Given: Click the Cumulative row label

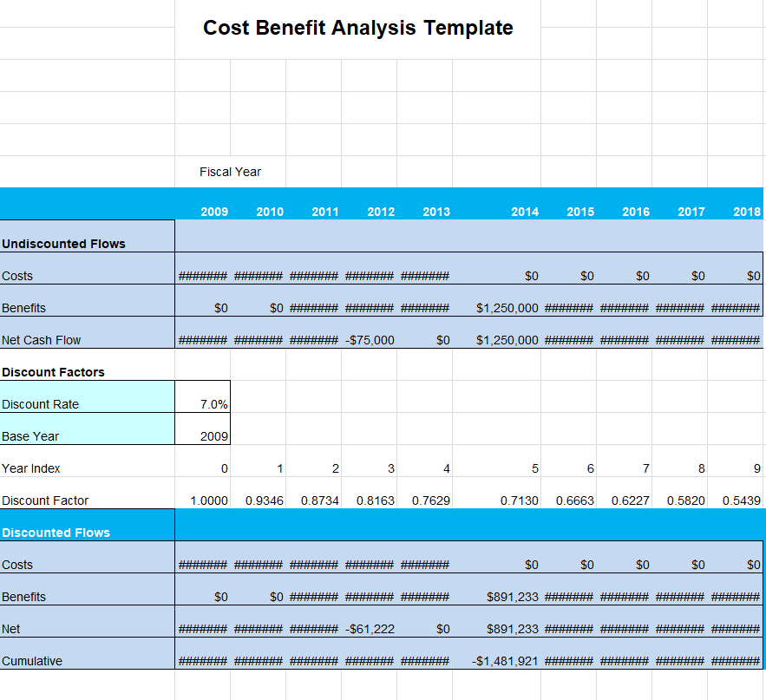Looking at the screenshot, I should 32,661.
